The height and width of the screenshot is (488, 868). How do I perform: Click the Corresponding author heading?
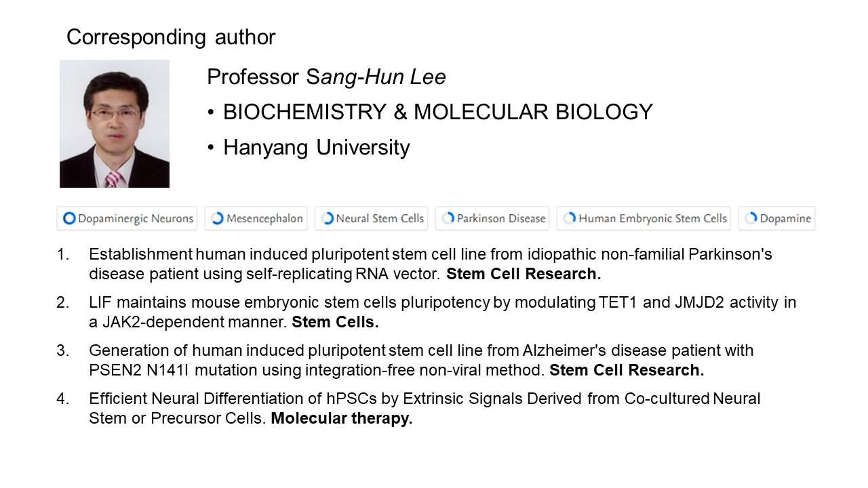click(x=171, y=37)
